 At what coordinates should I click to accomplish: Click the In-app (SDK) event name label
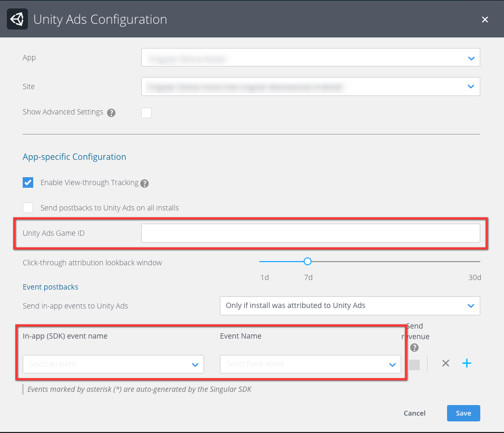coord(65,336)
